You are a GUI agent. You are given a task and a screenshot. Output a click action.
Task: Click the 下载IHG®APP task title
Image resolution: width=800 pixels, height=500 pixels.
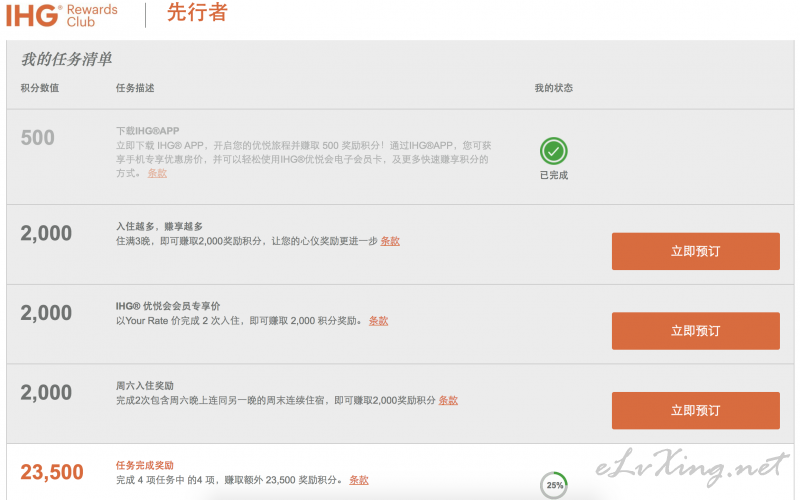click(147, 131)
